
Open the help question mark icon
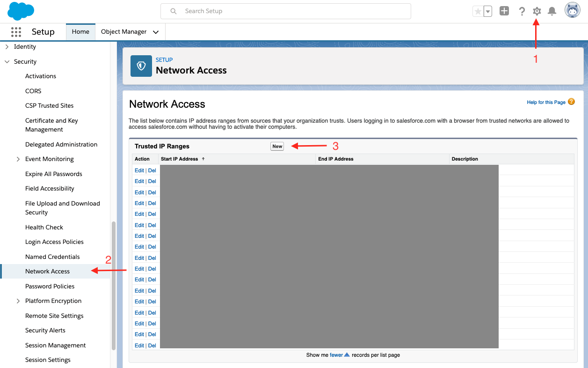click(522, 11)
